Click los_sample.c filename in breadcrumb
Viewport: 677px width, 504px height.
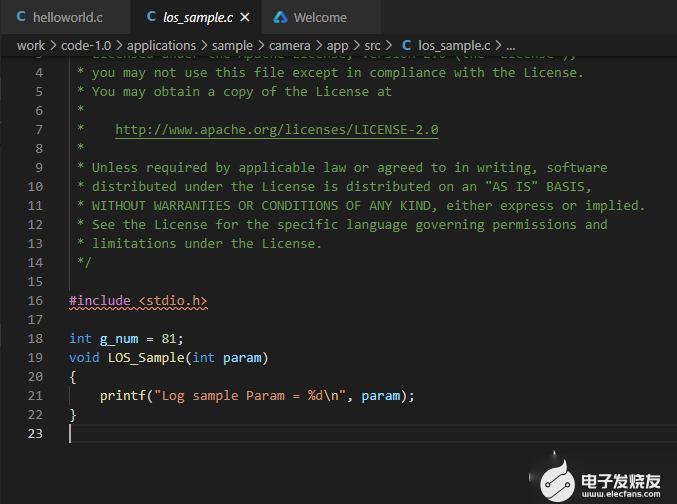[x=455, y=45]
